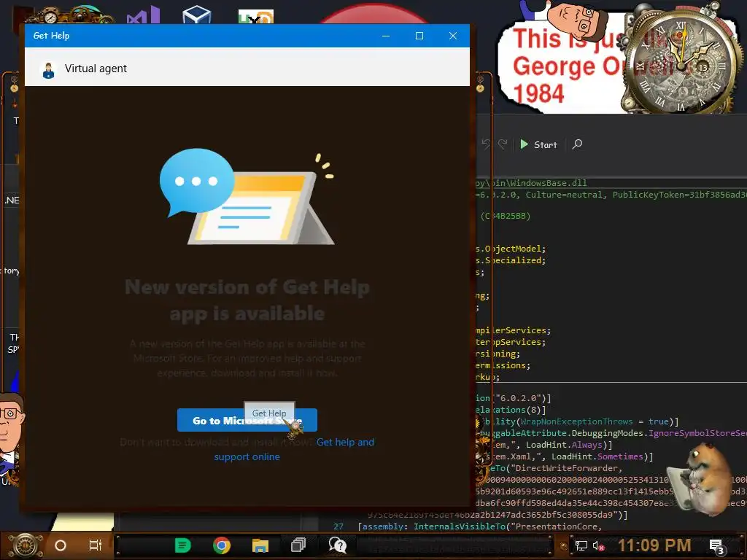This screenshot has width=747, height=560.
Task: Open the green chat app taskbar icon
Action: [x=183, y=545]
